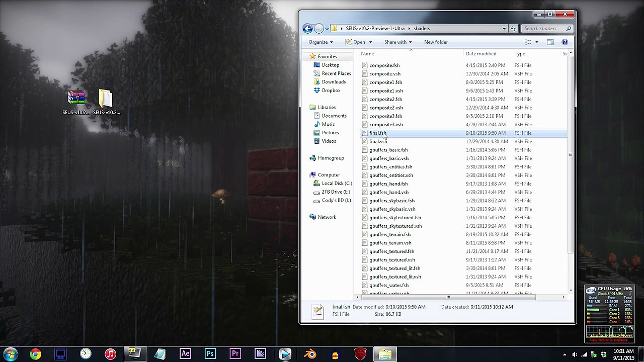Open Photoshop from the taskbar

(210, 354)
